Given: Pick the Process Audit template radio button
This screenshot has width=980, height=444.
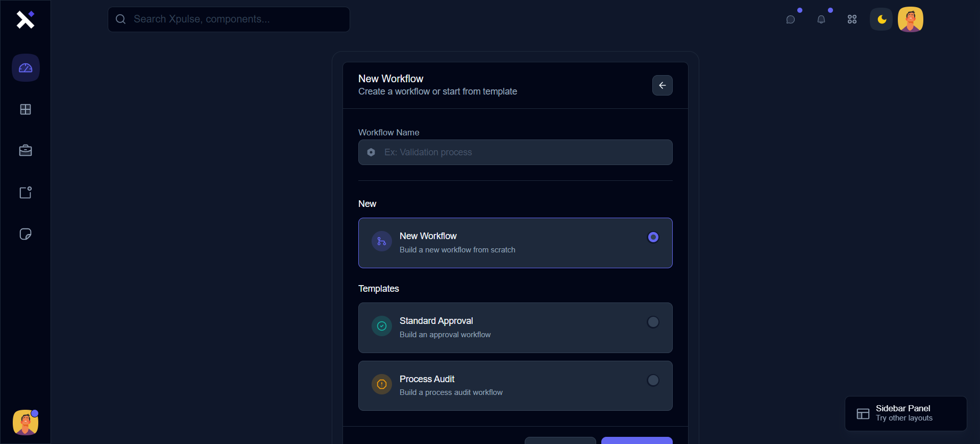Looking at the screenshot, I should (x=653, y=380).
